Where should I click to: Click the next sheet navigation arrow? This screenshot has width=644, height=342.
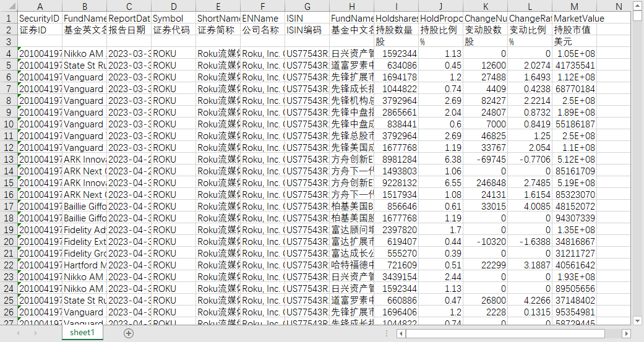36,333
